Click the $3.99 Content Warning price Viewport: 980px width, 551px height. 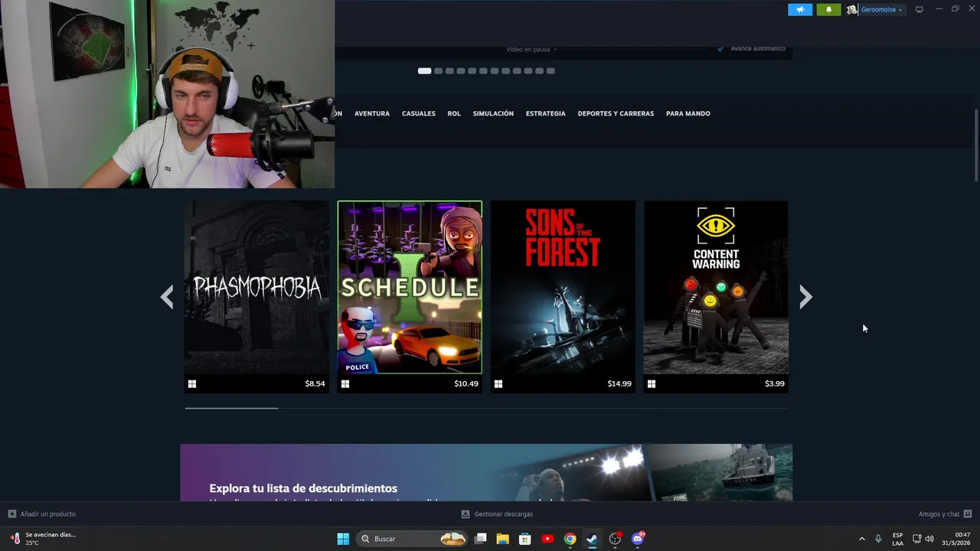[775, 384]
